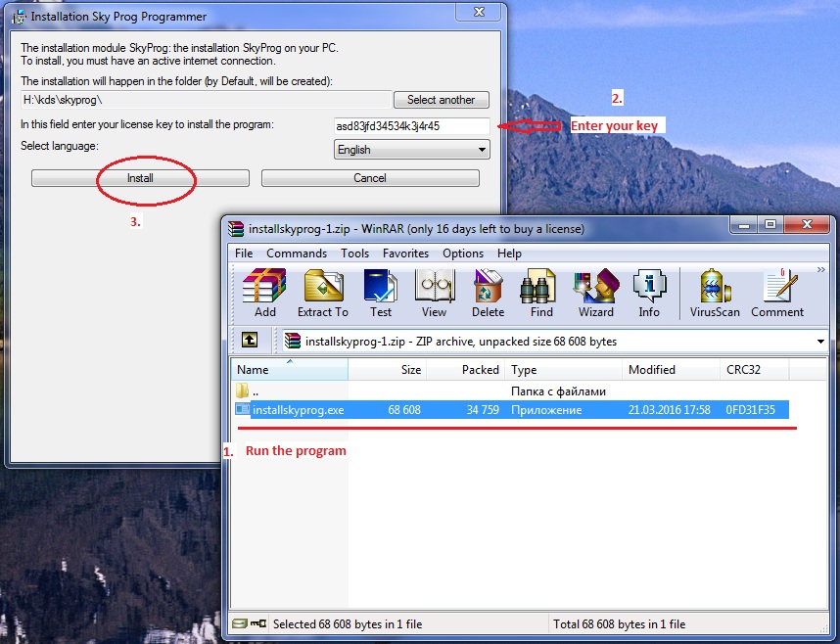Close the WinRAR window
This screenshot has height=644, width=840.
tap(807, 225)
